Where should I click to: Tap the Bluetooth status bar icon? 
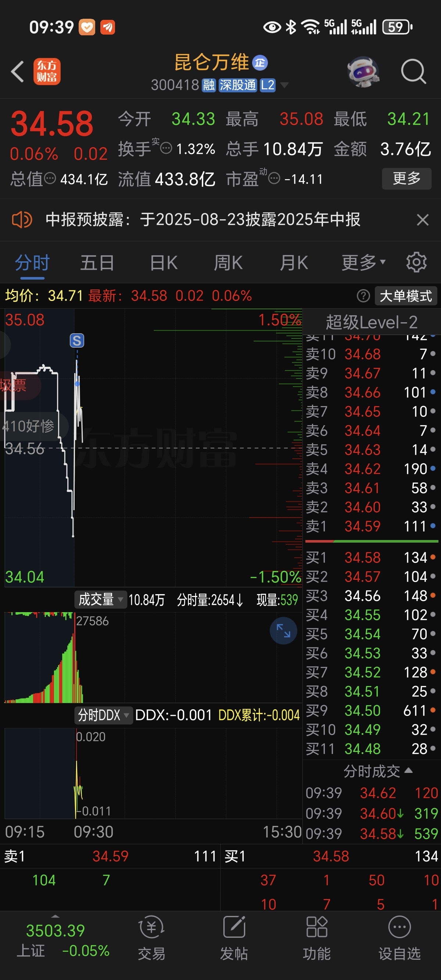(291, 27)
